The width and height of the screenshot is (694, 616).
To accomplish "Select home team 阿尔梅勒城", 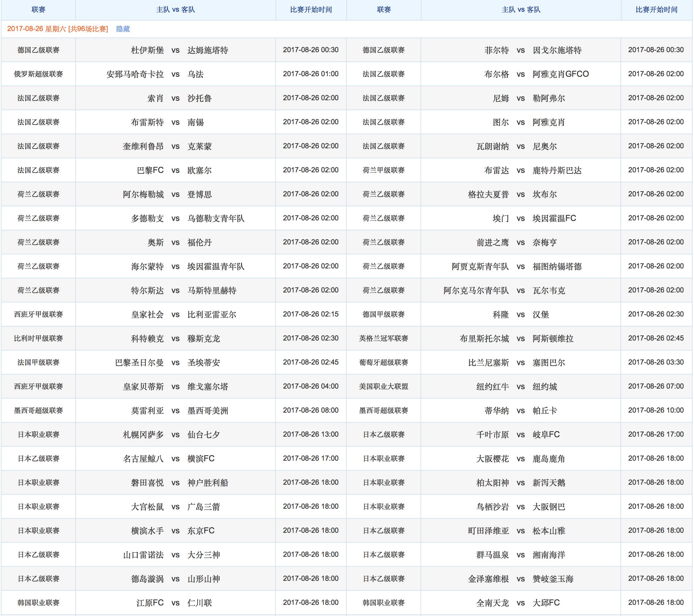I will pos(143,195).
